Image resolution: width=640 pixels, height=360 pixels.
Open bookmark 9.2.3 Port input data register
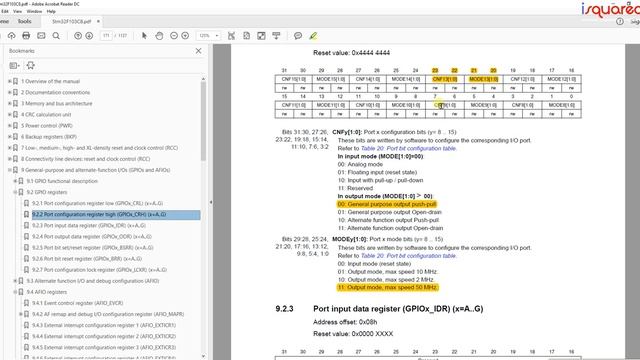[x=89, y=225]
